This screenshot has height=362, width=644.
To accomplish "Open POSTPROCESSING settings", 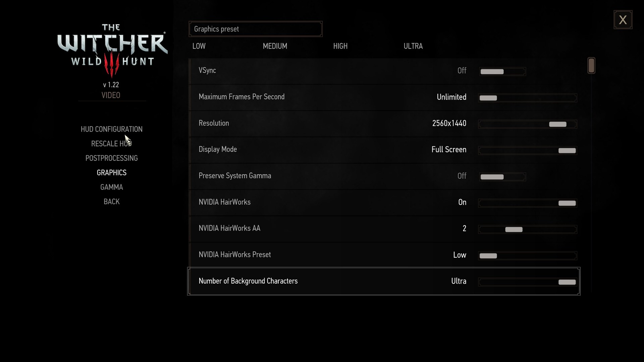I will coord(111,158).
